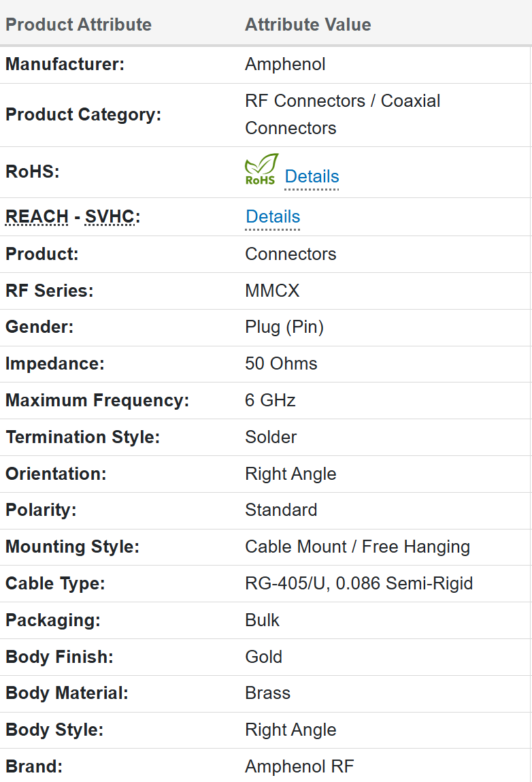The image size is (532, 782).
Task: Open the RoHS Details link
Action: [312, 176]
